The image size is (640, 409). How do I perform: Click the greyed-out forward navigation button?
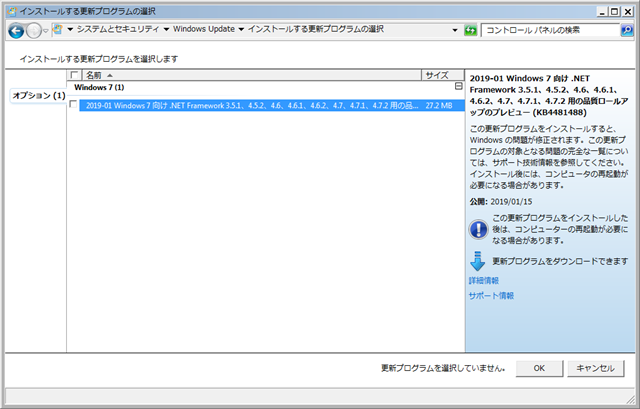[33, 31]
